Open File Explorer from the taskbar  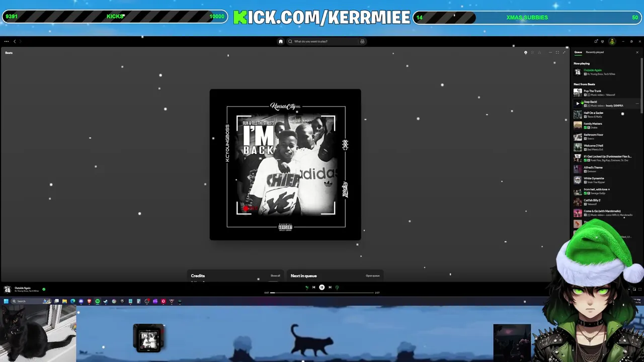point(64,301)
